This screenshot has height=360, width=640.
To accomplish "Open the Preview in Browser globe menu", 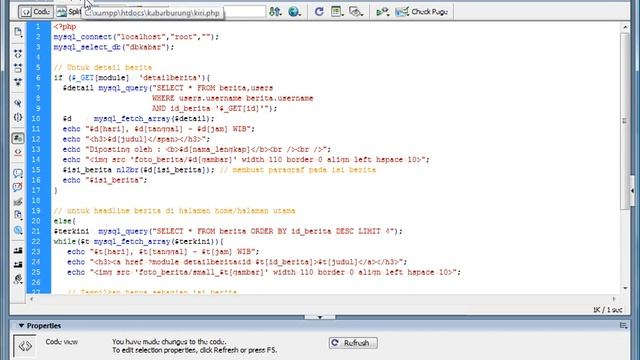I will pyautogui.click(x=294, y=12).
